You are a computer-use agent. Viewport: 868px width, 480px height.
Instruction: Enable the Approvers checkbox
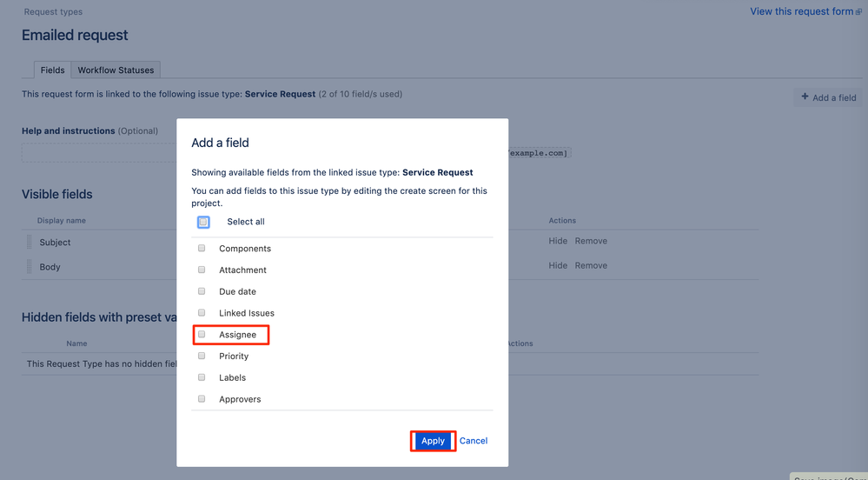202,399
